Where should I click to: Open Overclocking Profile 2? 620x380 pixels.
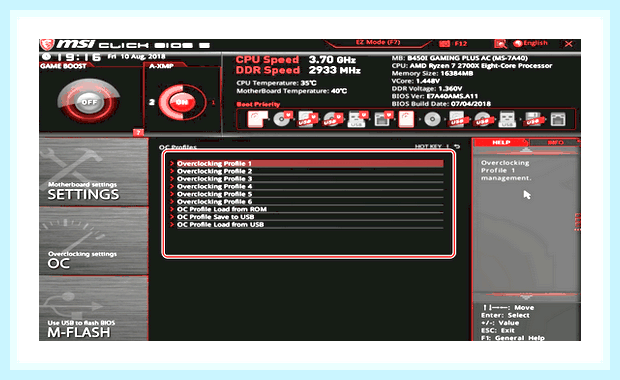[306, 171]
